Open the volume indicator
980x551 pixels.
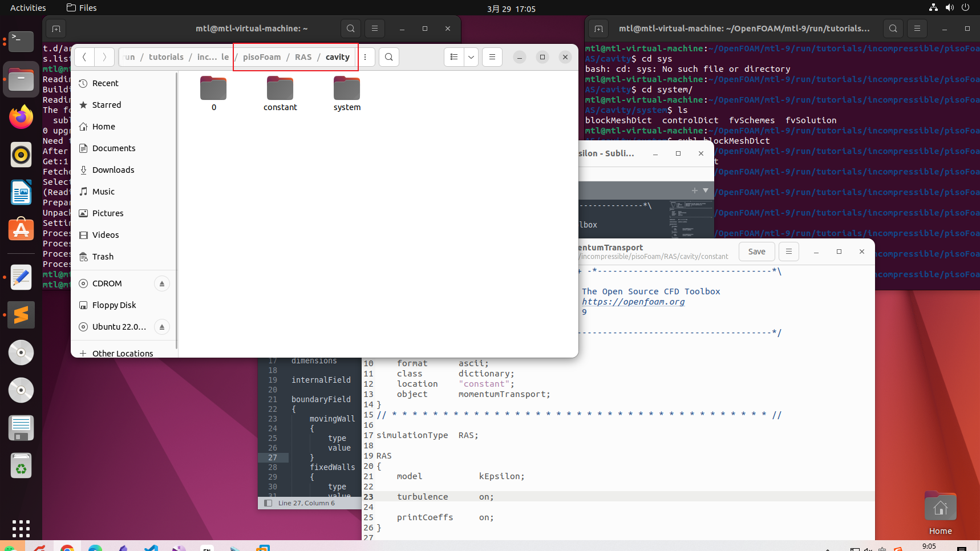[x=949, y=7]
